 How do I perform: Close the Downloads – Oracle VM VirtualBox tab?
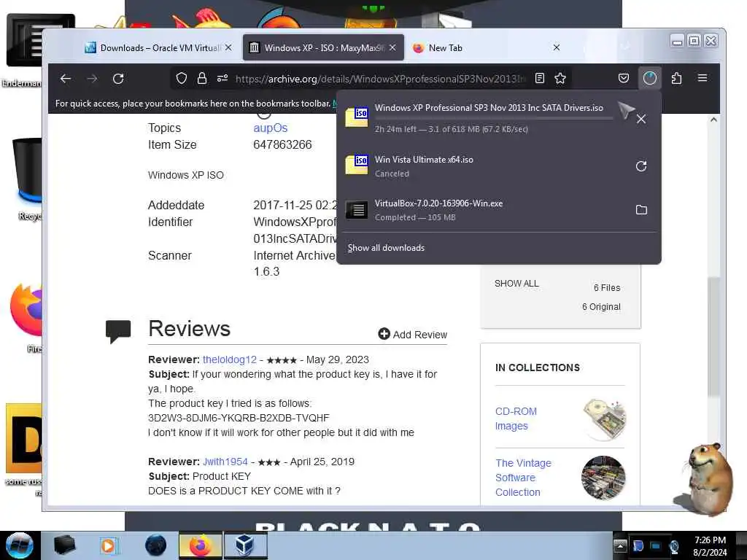coord(228,47)
